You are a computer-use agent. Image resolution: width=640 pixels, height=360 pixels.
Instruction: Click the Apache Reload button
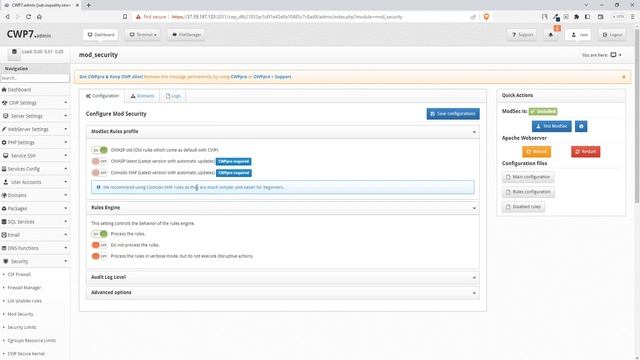pyautogui.click(x=536, y=152)
